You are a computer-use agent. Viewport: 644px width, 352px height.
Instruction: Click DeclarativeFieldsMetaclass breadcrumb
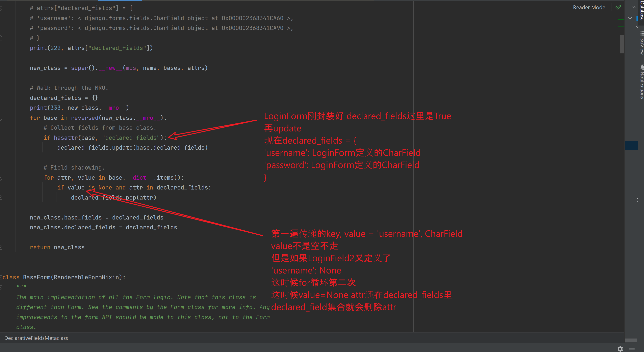[36, 338]
